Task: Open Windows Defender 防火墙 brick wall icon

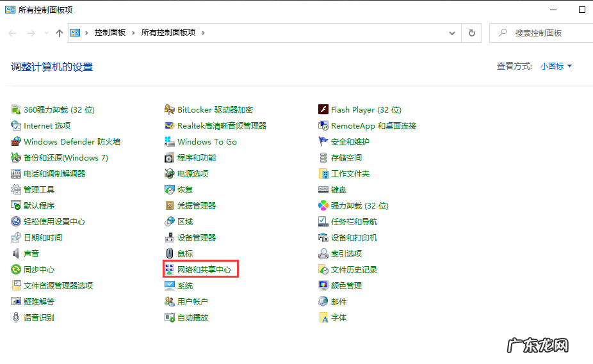Action: (x=16, y=142)
